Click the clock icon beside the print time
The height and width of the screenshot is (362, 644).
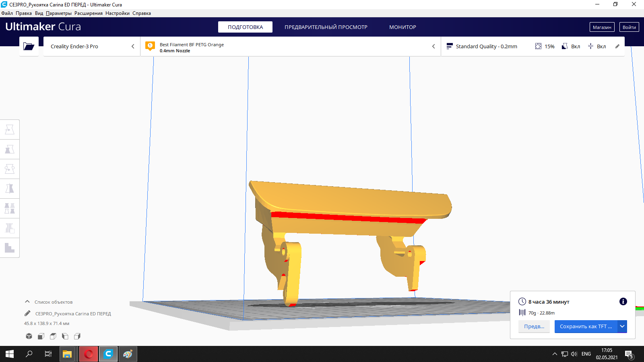coord(522,302)
